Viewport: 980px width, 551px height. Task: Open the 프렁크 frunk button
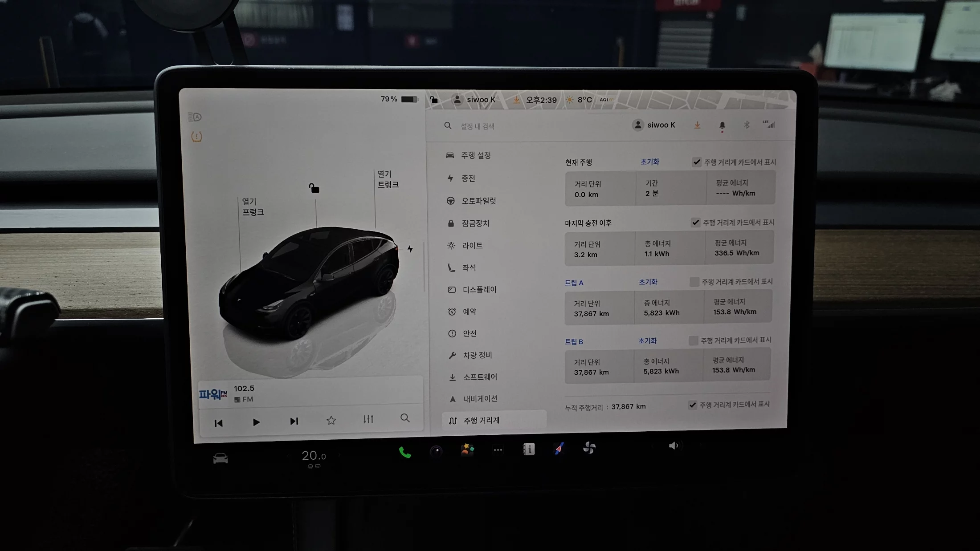253,207
